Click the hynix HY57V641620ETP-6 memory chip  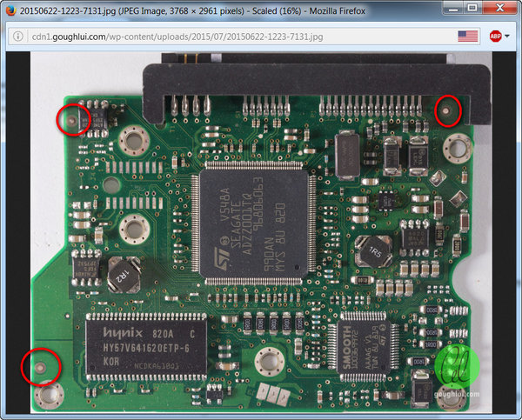coord(146,347)
